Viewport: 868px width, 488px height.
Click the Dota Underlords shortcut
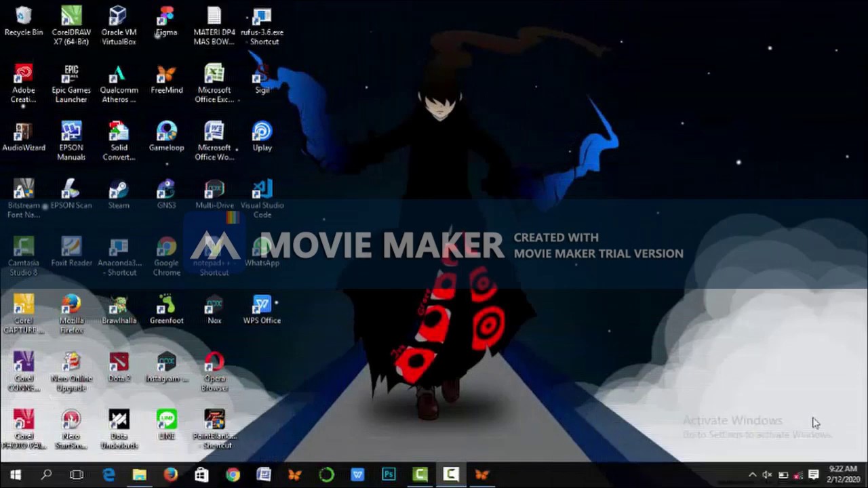(x=119, y=429)
